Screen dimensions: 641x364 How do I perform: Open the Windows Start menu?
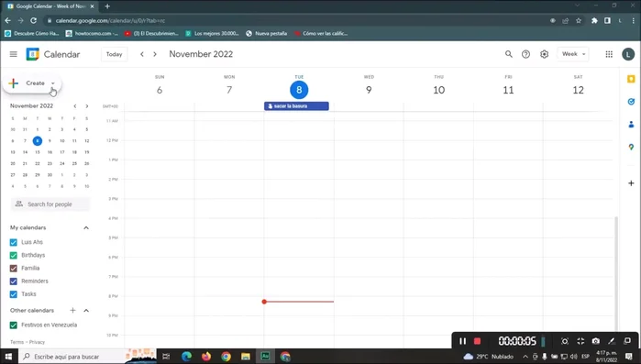coord(8,357)
